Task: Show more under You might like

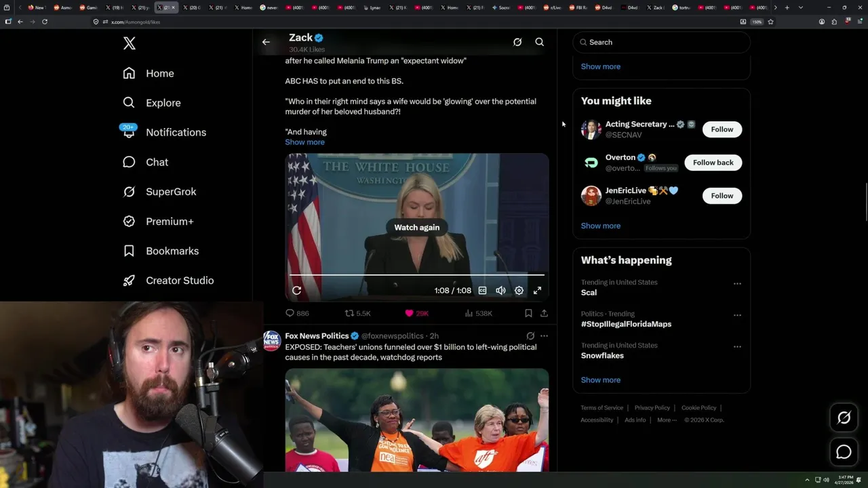Action: [x=601, y=226]
